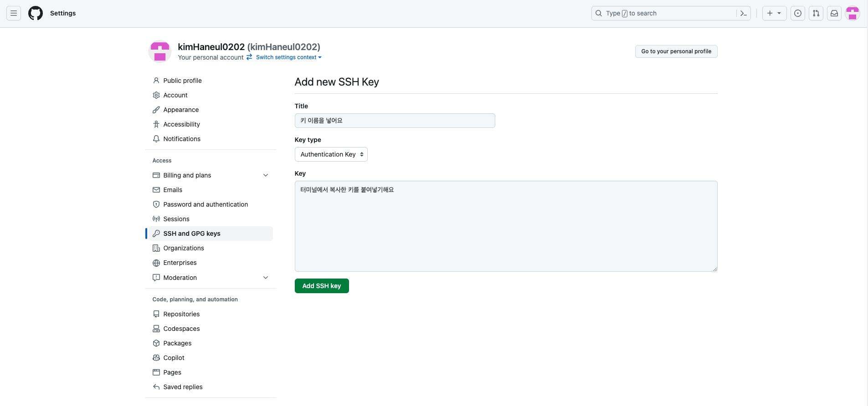Click the Password and authentication label
This screenshot has height=406, width=868.
[205, 204]
